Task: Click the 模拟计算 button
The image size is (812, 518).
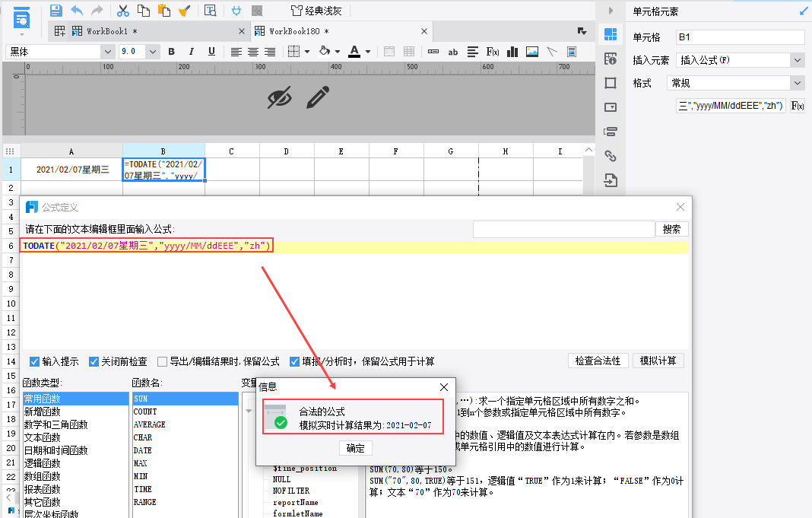Action: pos(658,361)
